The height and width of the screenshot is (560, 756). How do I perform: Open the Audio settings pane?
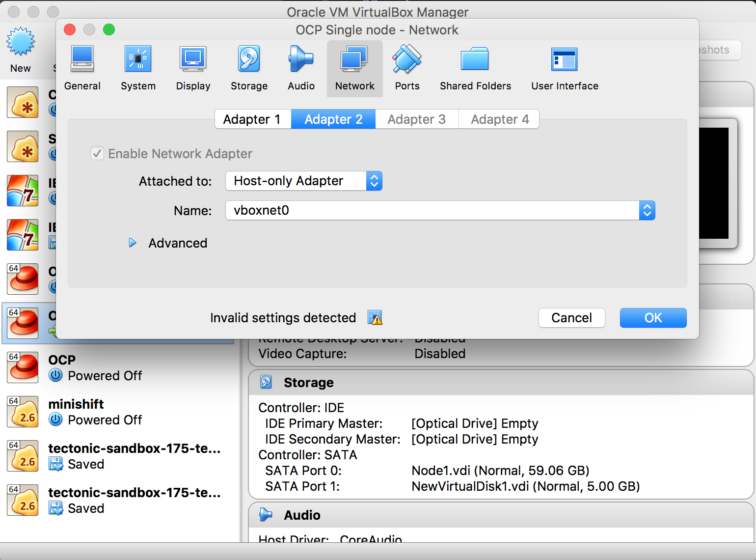(301, 68)
